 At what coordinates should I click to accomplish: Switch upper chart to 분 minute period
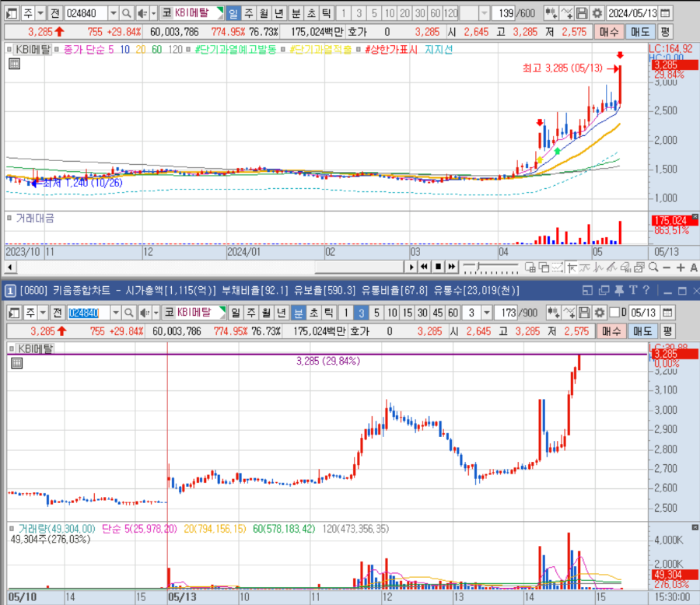click(x=296, y=13)
